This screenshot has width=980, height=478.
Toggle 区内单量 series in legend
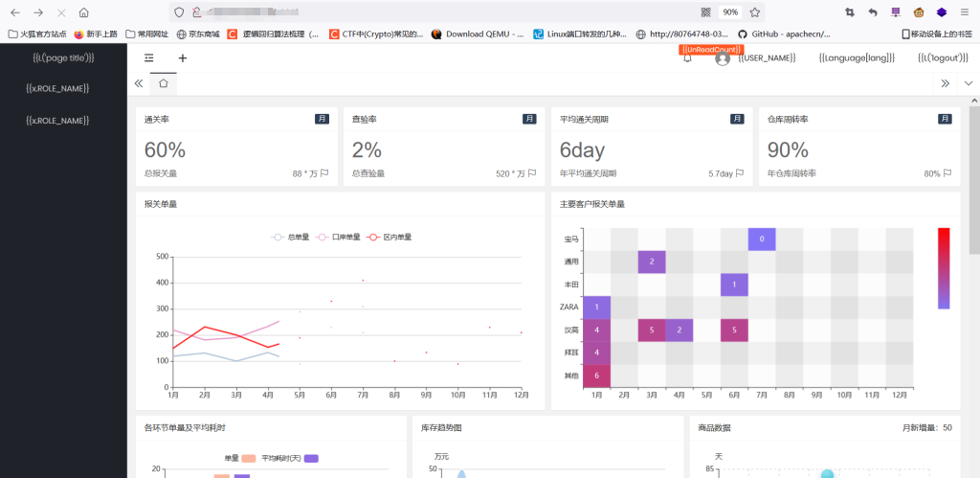pyautogui.click(x=390, y=238)
